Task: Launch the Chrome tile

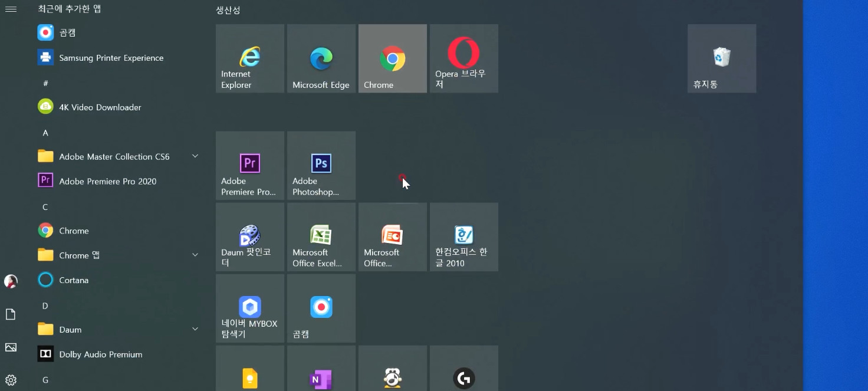Action: (393, 58)
